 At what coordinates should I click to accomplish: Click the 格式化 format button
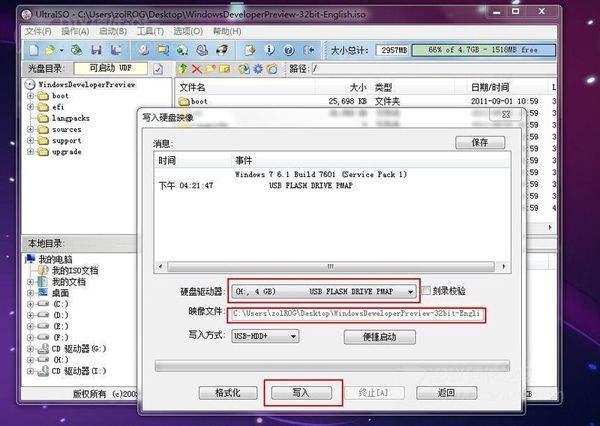point(228,393)
